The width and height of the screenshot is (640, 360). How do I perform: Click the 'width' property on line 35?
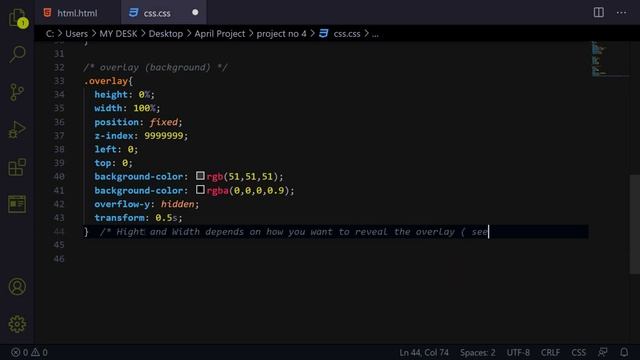click(108, 108)
